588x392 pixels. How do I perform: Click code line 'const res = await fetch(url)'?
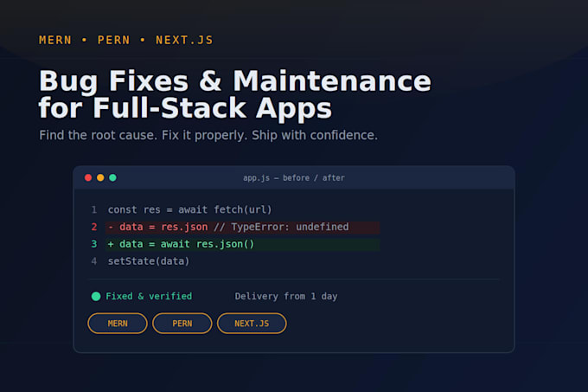[x=189, y=209]
